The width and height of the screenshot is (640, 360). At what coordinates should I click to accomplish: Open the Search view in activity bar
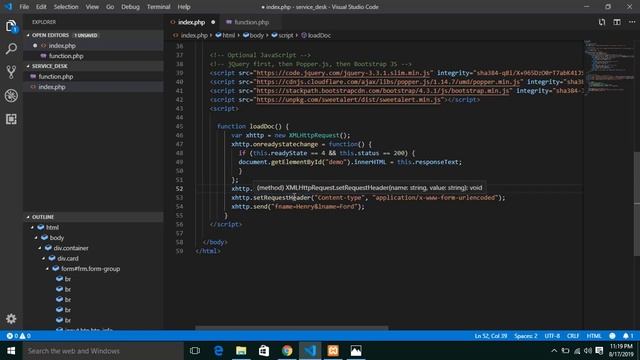[11, 49]
